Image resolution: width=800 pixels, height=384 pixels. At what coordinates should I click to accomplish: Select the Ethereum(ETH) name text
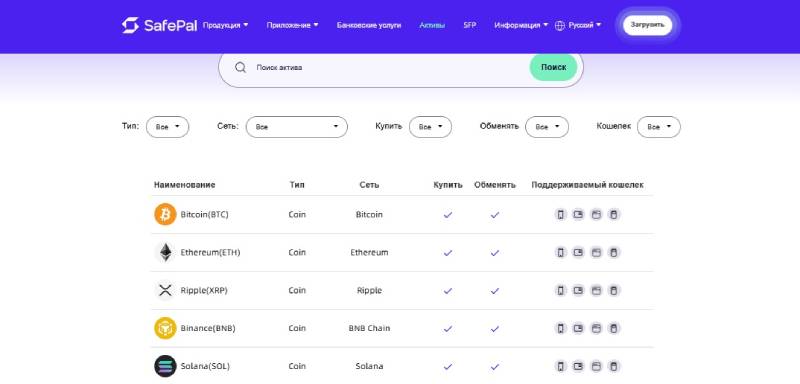pyautogui.click(x=210, y=252)
